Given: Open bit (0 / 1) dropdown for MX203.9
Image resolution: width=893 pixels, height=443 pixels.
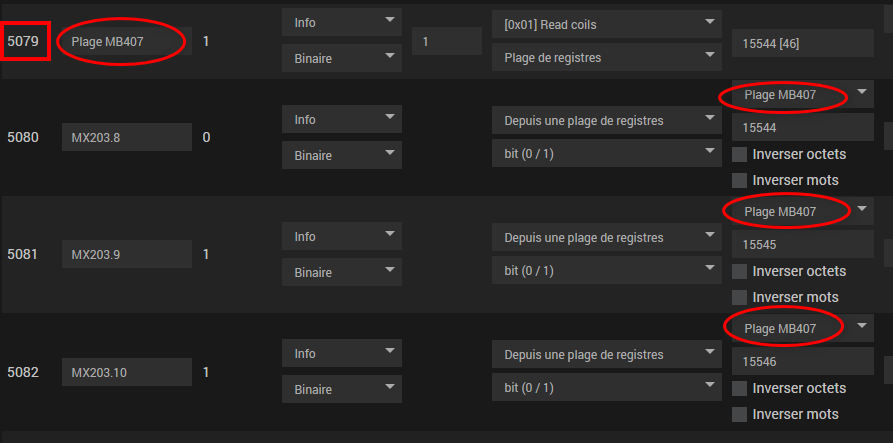Looking at the screenshot, I should coord(606,271).
